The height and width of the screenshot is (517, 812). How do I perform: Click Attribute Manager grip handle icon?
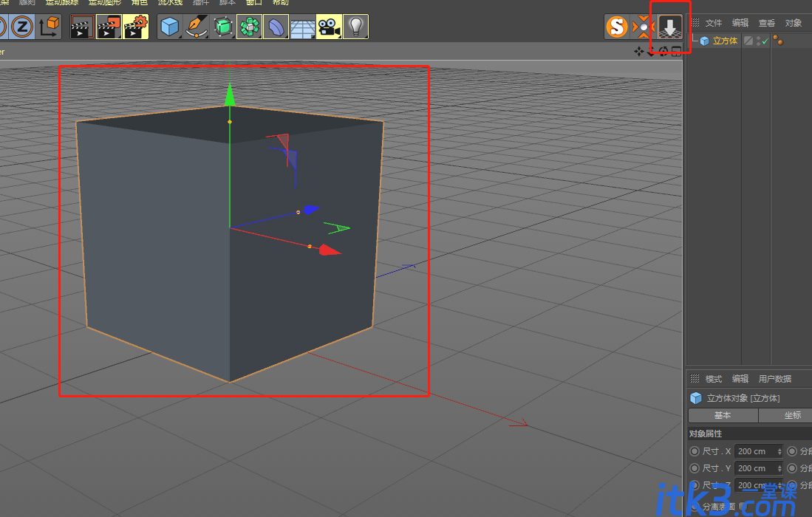tap(695, 379)
